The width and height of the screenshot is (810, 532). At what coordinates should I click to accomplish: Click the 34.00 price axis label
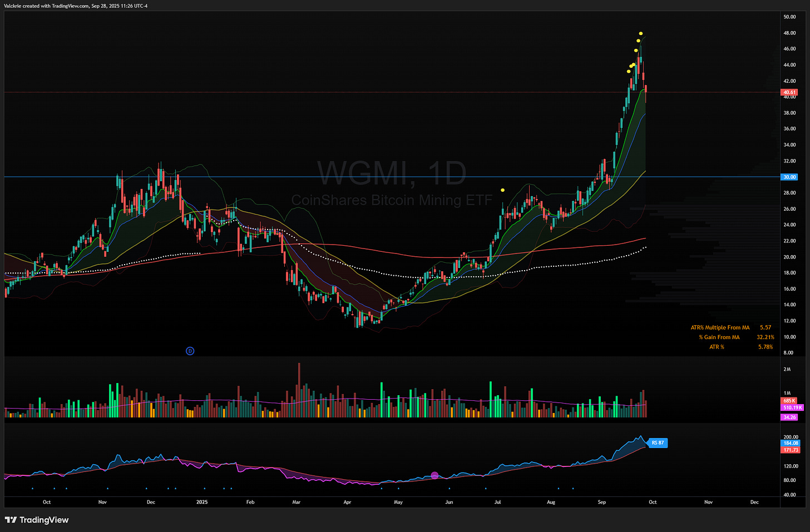[789, 145]
